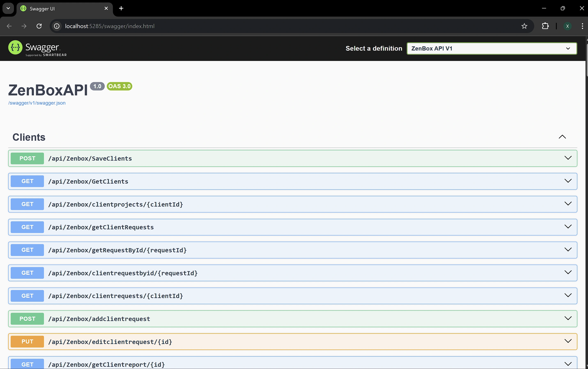The height and width of the screenshot is (369, 588).
Task: Click the OAS 3.0 badge
Action: coord(119,86)
